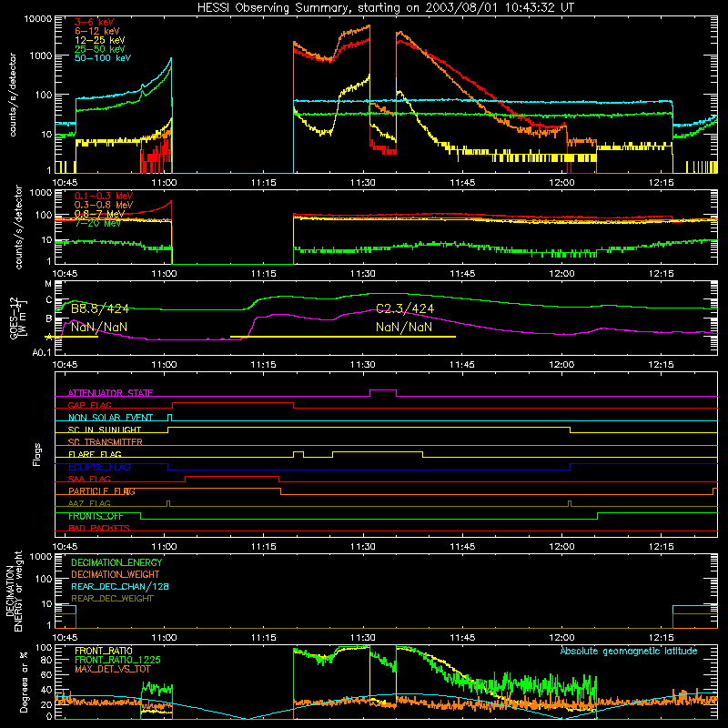
Task: Click the FRONT_RATIO_1225 legend entry
Action: coord(117,660)
